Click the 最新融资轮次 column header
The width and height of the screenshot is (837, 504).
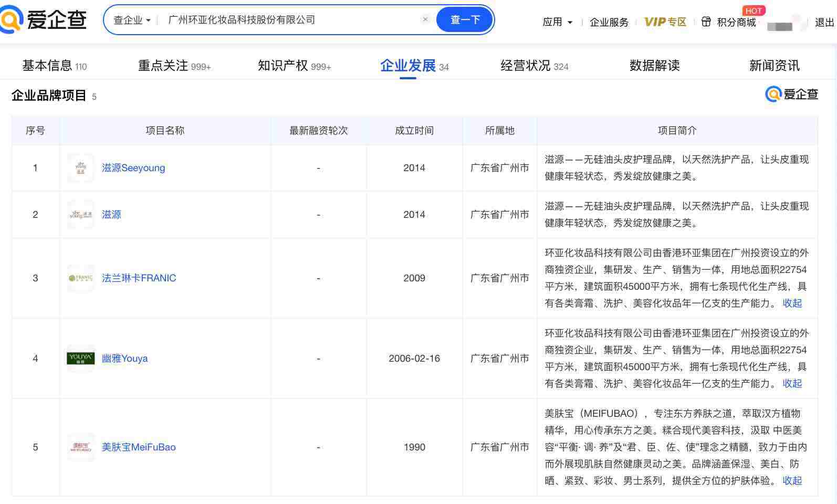318,131
